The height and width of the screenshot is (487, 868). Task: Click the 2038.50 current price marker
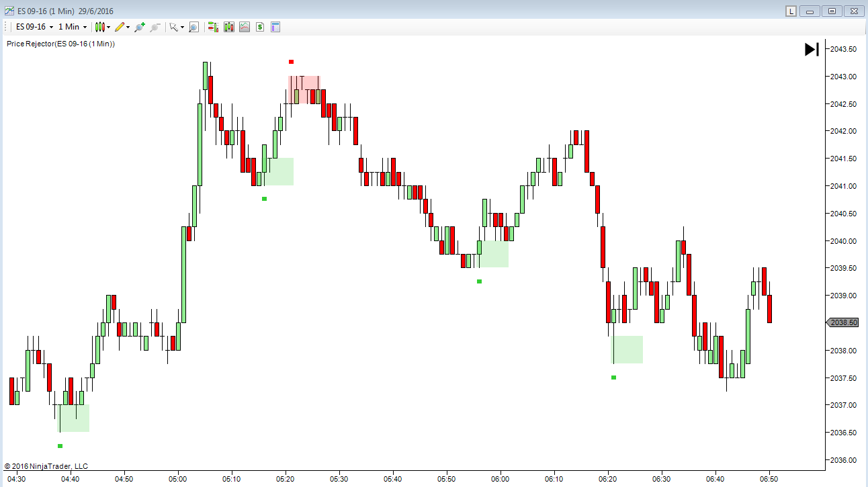842,322
